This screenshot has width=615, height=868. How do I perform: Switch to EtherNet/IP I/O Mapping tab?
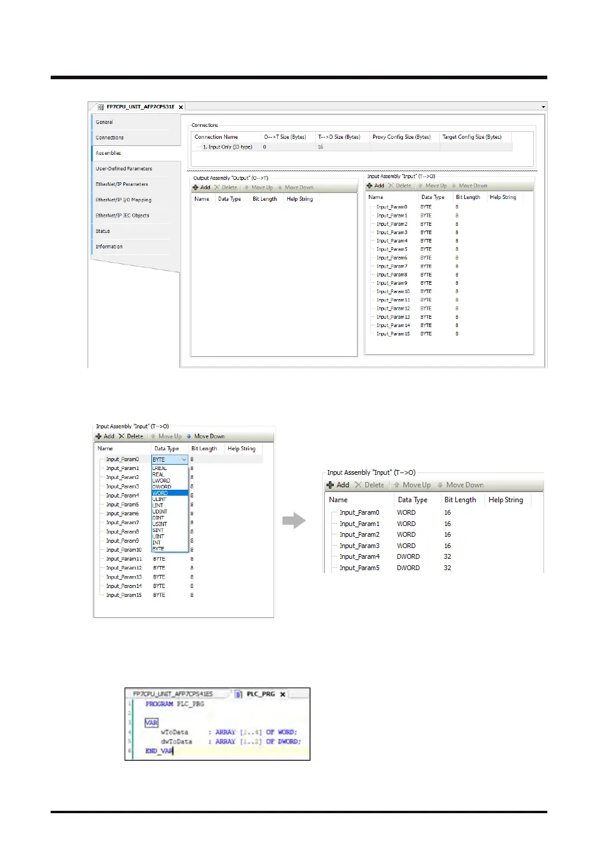[x=123, y=200]
